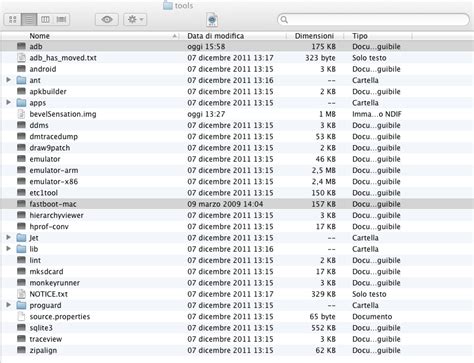Select the hierarchyviewer file icon
This screenshot has width=474, height=363.
pos(21,215)
